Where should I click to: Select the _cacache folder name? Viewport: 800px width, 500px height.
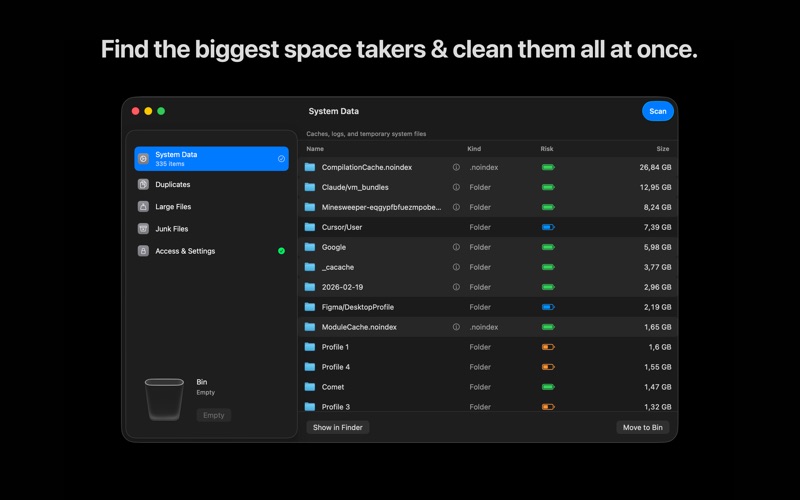coord(338,267)
